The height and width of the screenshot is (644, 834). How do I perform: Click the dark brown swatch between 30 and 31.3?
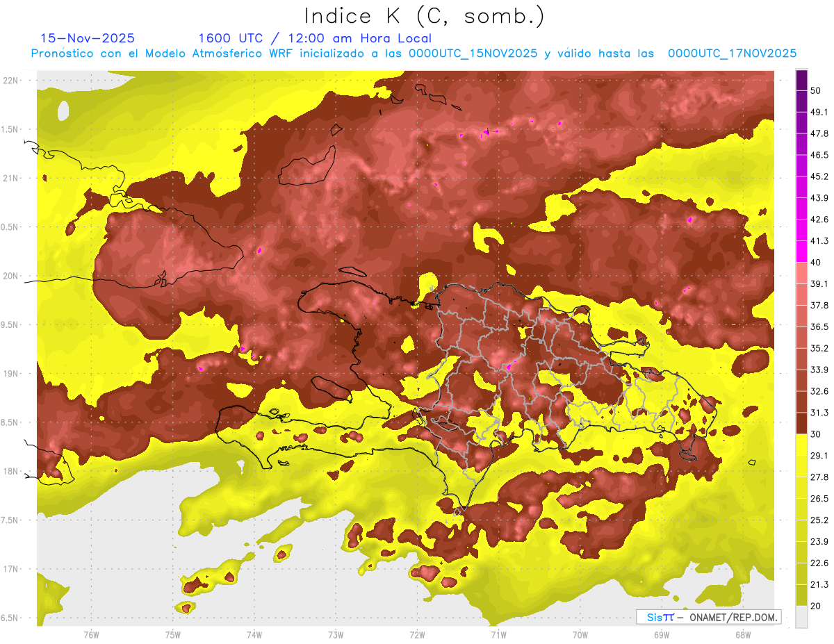coord(801,423)
